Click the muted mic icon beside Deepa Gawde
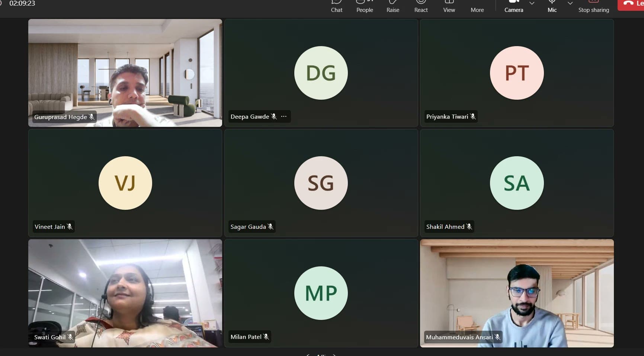The image size is (644, 356). pyautogui.click(x=274, y=116)
